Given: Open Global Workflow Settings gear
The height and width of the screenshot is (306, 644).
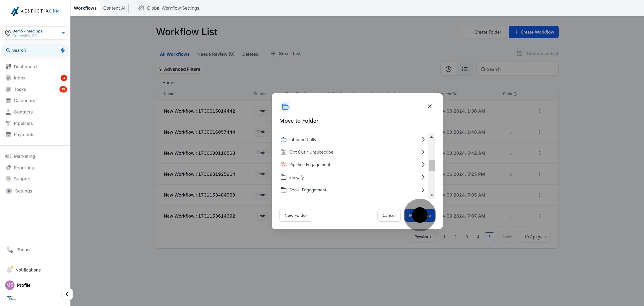Looking at the screenshot, I should click(141, 8).
